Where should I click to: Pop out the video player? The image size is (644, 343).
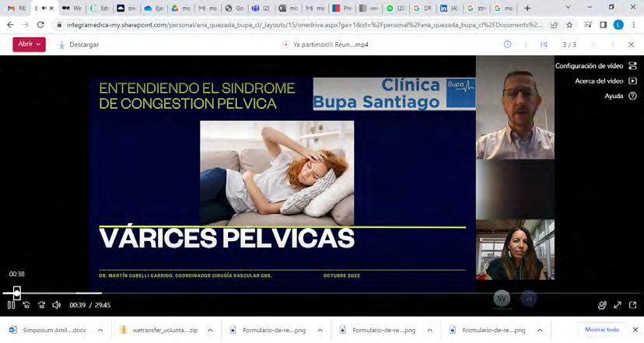point(632,305)
